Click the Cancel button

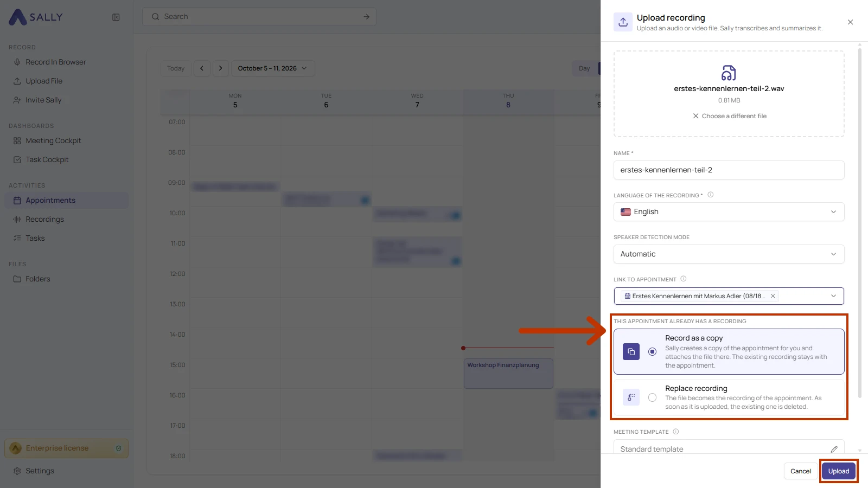(x=801, y=471)
